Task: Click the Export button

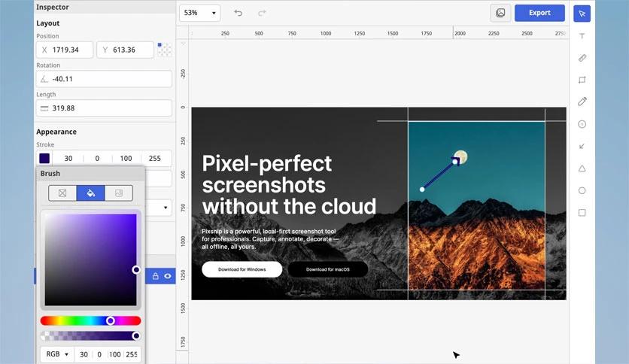Action: point(539,13)
